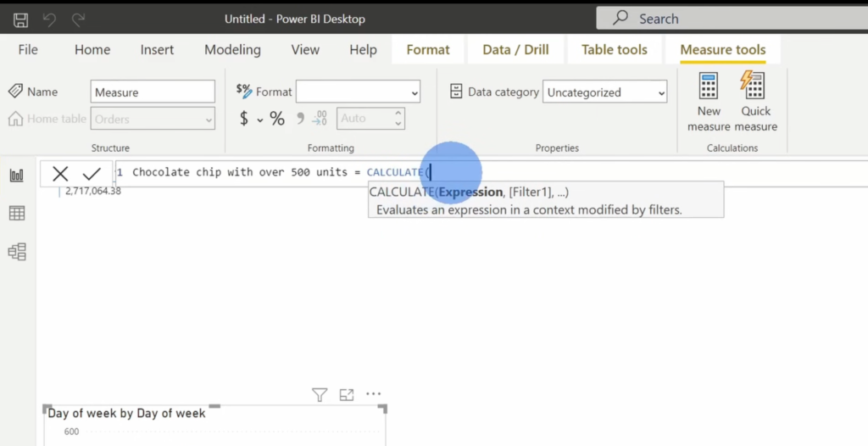Toggle thousands separator comma

[301, 118]
